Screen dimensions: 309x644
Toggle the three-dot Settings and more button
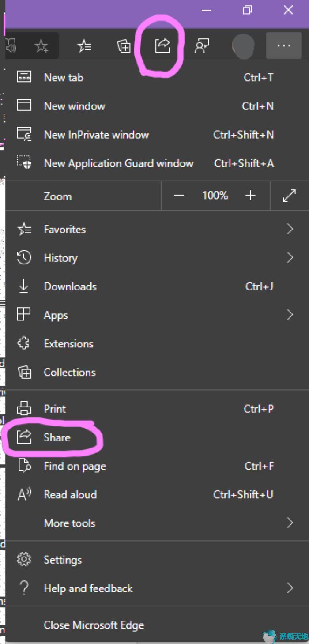pyautogui.click(x=284, y=45)
